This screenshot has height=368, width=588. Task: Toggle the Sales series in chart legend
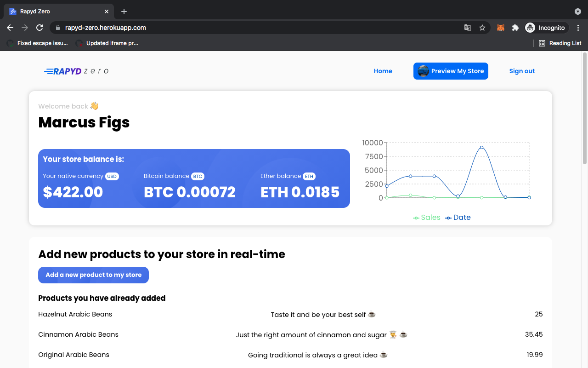pyautogui.click(x=427, y=218)
